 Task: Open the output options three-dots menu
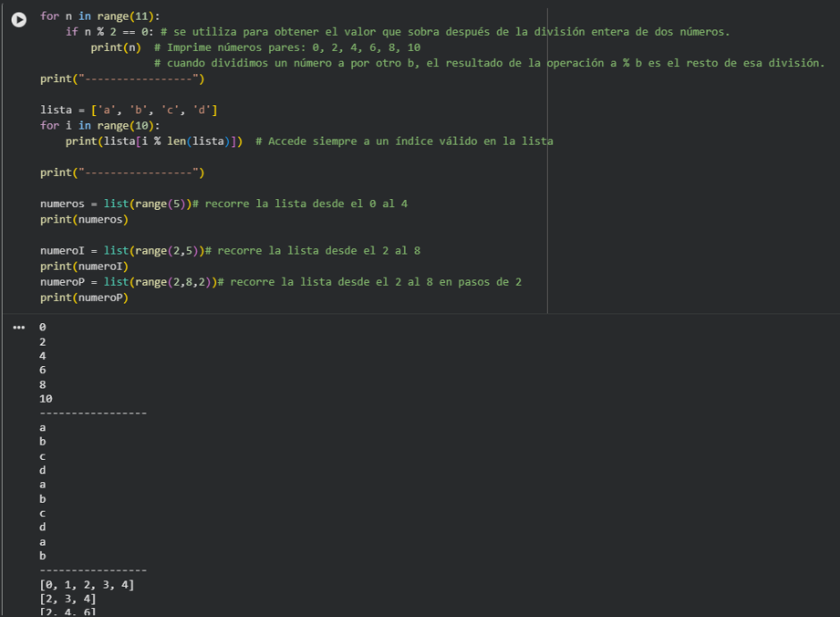pyautogui.click(x=19, y=328)
